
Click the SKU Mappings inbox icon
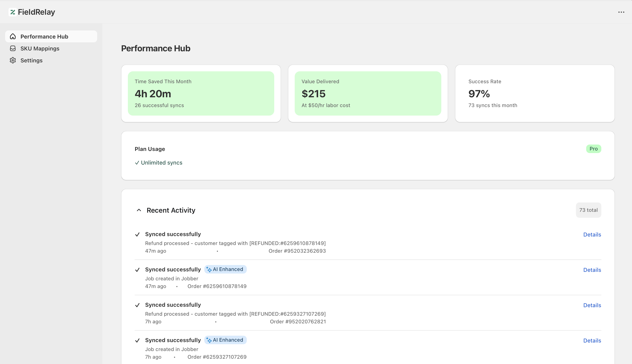click(13, 49)
